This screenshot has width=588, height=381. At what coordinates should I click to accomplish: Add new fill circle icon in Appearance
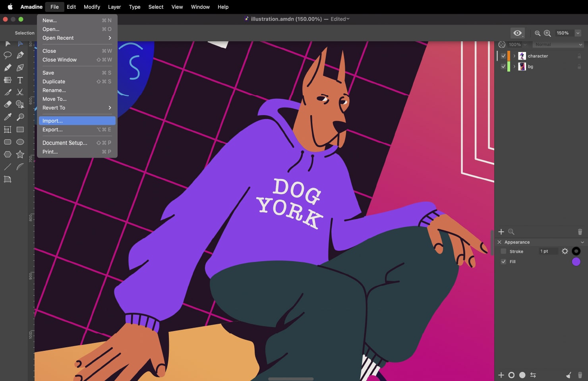522,375
